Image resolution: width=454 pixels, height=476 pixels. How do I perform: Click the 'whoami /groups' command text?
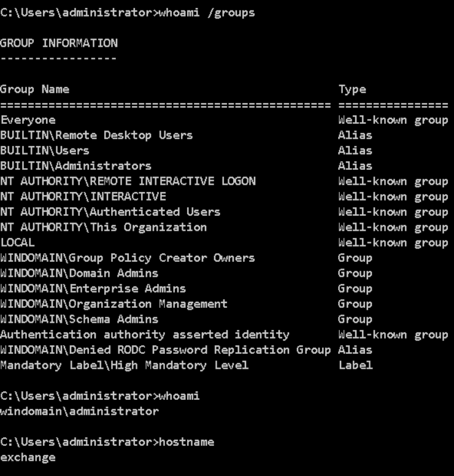pos(207,13)
